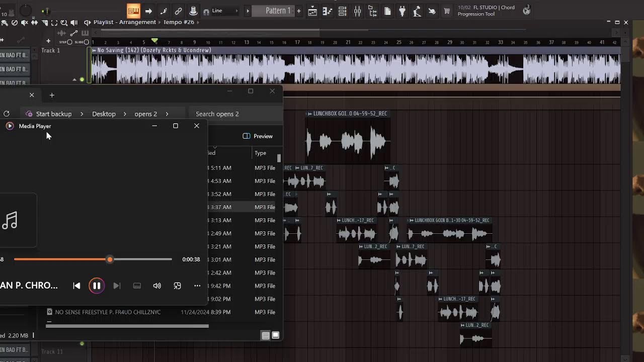The image size is (644, 362).
Task: Click FL STUDIO Chord Progression Tool hint
Action: [486, 11]
